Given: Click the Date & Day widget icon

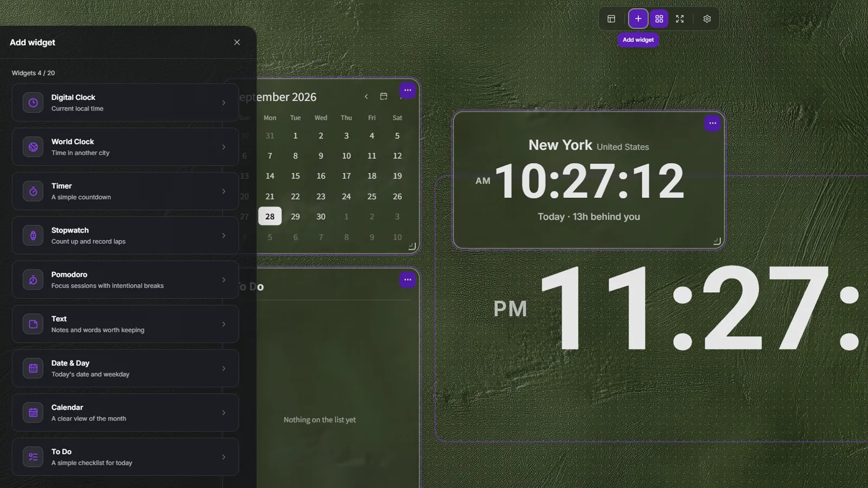Looking at the screenshot, I should click(33, 368).
